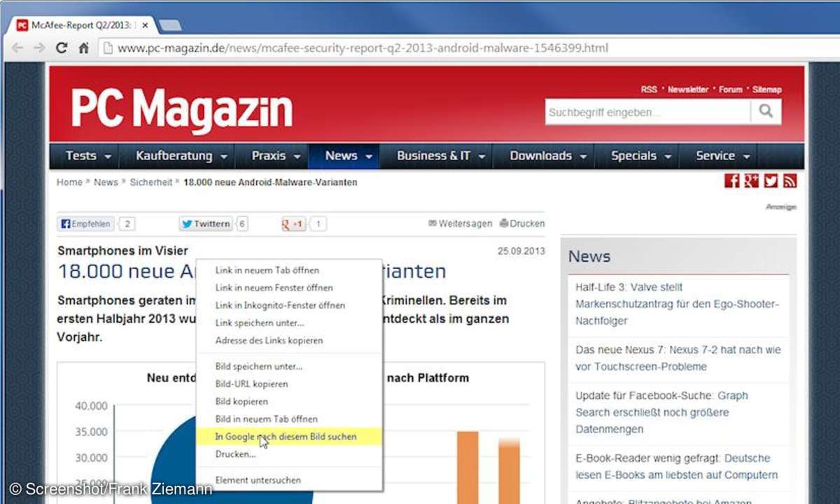Open the Facebook social icon

(731, 181)
